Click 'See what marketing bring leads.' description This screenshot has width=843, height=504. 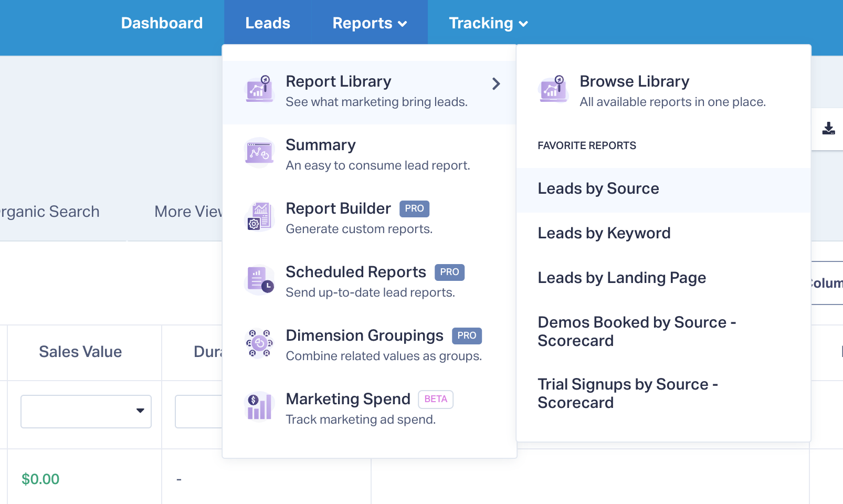(377, 102)
